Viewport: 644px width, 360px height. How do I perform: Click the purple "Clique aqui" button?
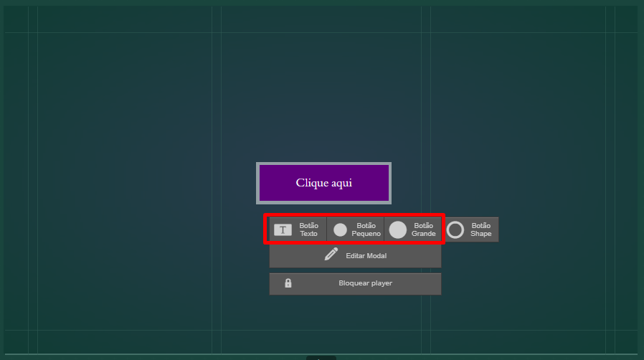click(x=323, y=183)
